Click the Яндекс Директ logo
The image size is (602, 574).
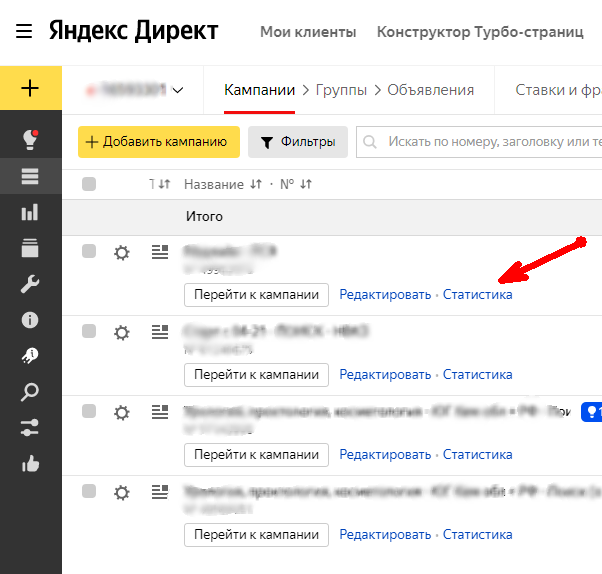(133, 31)
